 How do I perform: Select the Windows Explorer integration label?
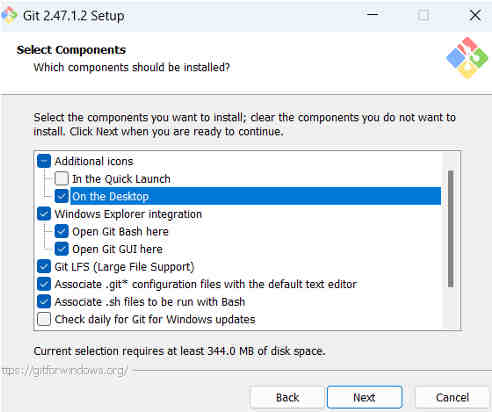click(128, 214)
